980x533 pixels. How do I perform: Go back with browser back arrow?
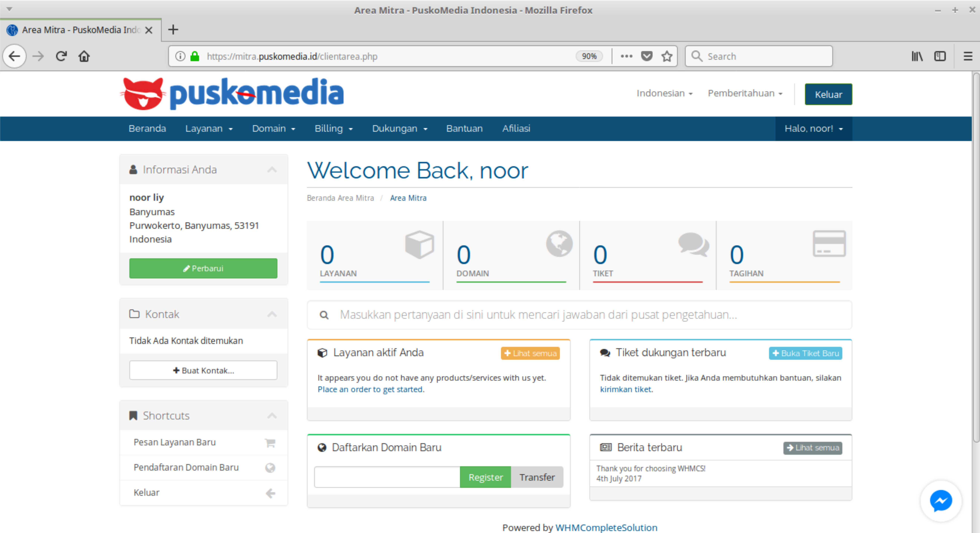pyautogui.click(x=14, y=56)
